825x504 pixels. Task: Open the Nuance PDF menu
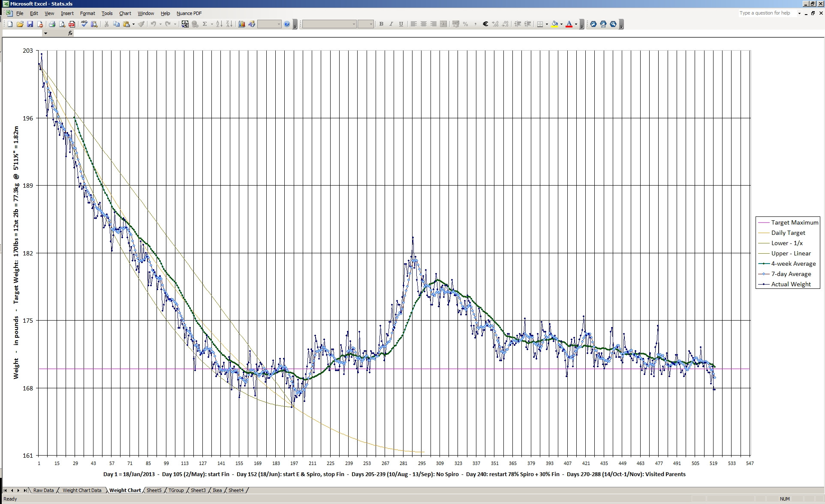pos(189,13)
